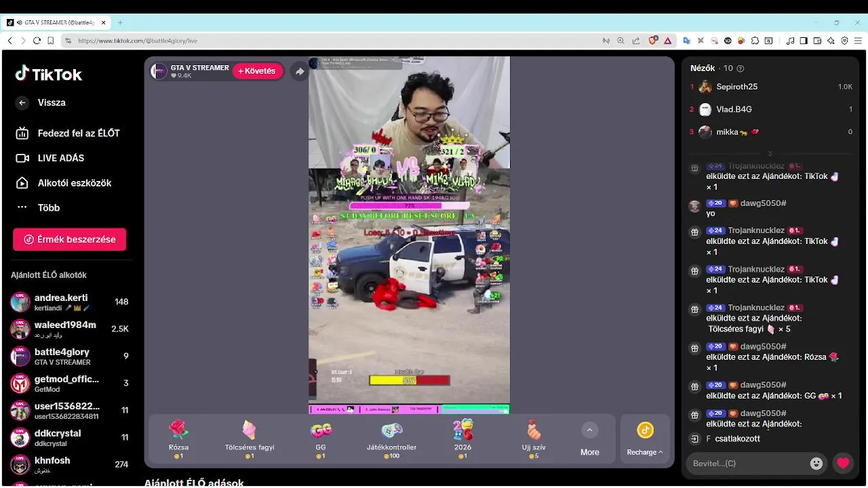Viewport: 868px width, 488px height.
Task: Go back with the Vissza arrow
Action: tap(22, 102)
